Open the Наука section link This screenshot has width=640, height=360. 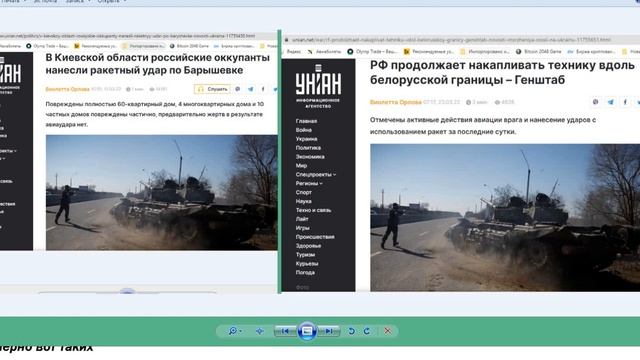pyautogui.click(x=304, y=201)
